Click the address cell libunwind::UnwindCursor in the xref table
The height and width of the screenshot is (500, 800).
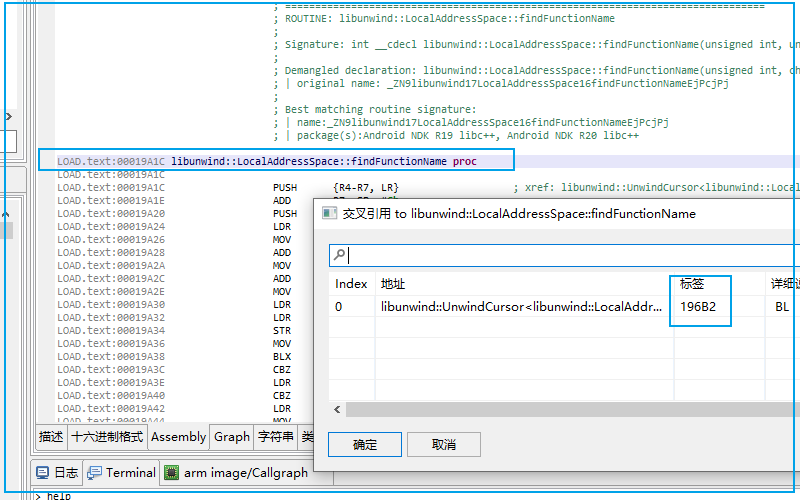pos(521,307)
